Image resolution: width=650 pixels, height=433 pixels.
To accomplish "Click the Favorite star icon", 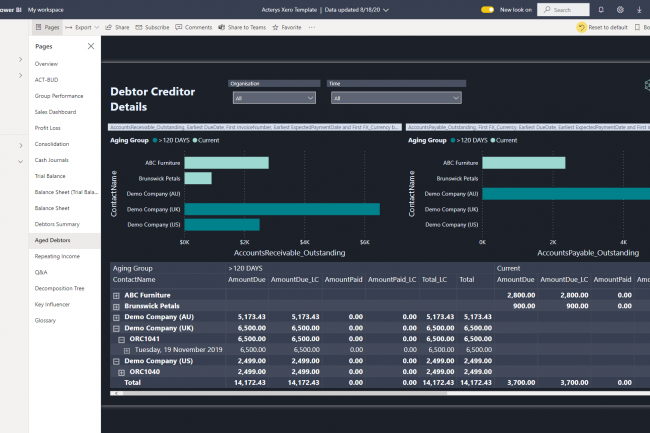I will pyautogui.click(x=275, y=27).
